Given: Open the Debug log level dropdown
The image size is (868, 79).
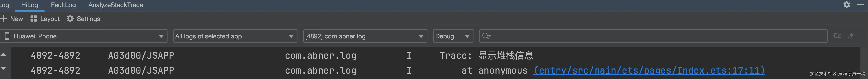Looking at the screenshot, I should 467,36.
